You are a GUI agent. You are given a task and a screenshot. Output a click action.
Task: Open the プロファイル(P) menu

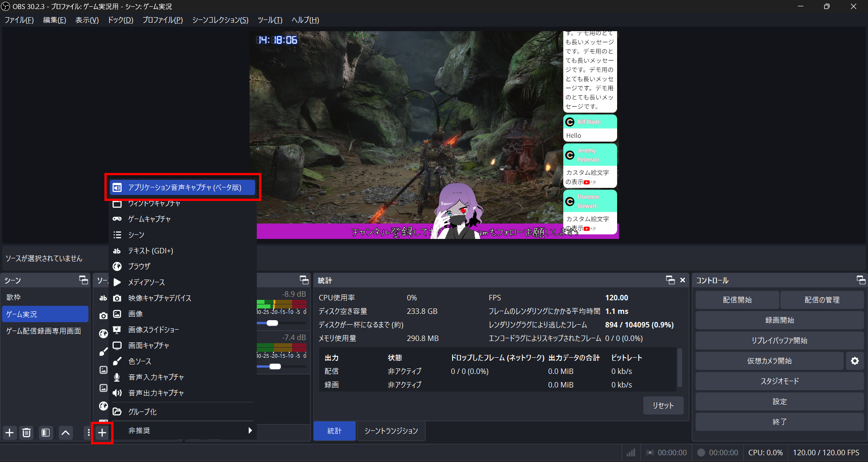tap(162, 20)
